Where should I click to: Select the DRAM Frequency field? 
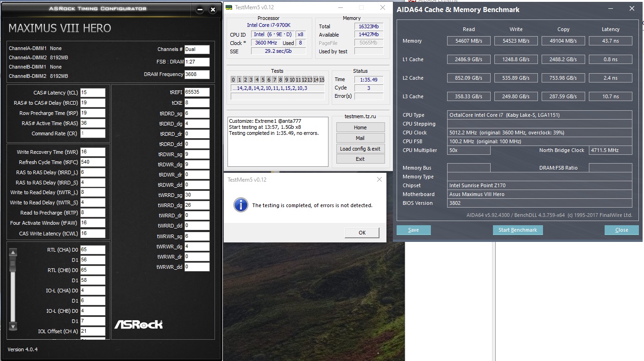[x=197, y=75]
